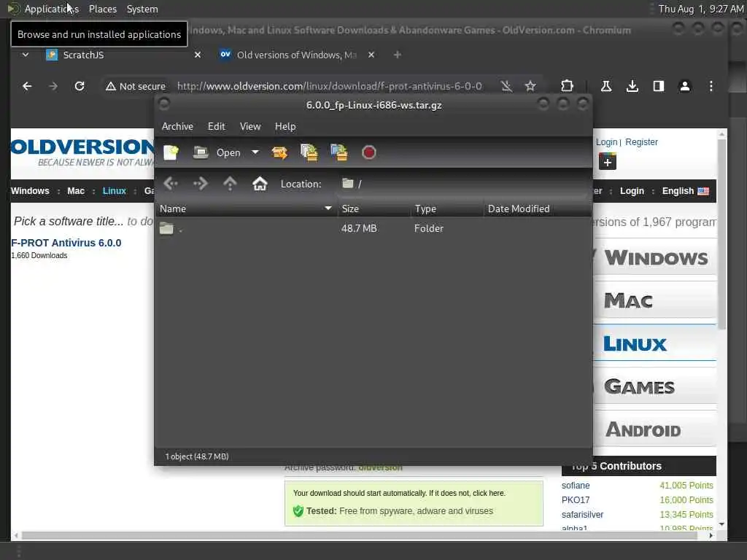Close the Old versions of Windows tab
The image size is (747, 560).
click(371, 55)
